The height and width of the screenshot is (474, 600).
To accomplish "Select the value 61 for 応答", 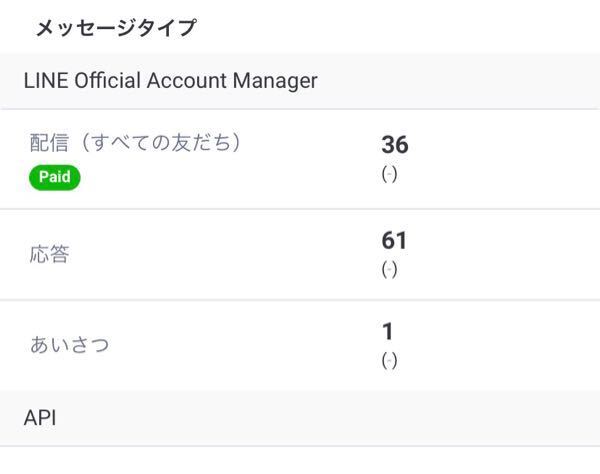I will (x=394, y=240).
